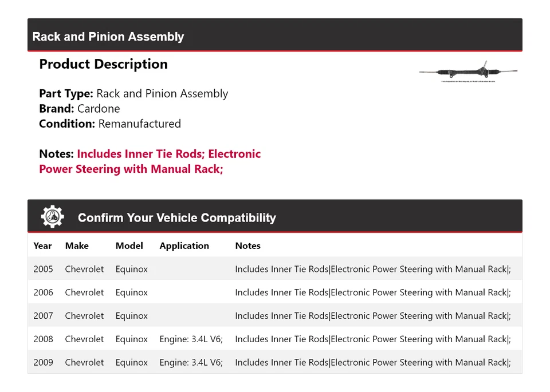Click the Engine: 3.4L V6 cell for 2009
The width and height of the screenshot is (550, 392).
191,362
